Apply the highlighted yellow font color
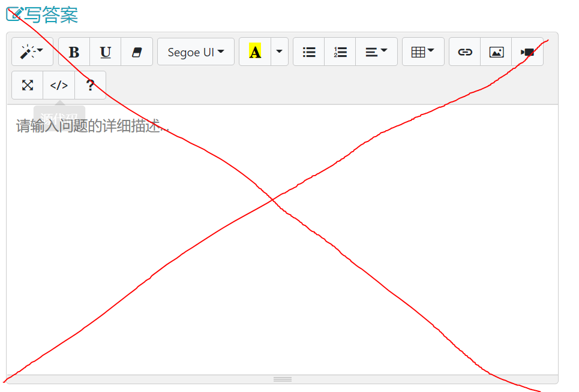 tap(255, 52)
